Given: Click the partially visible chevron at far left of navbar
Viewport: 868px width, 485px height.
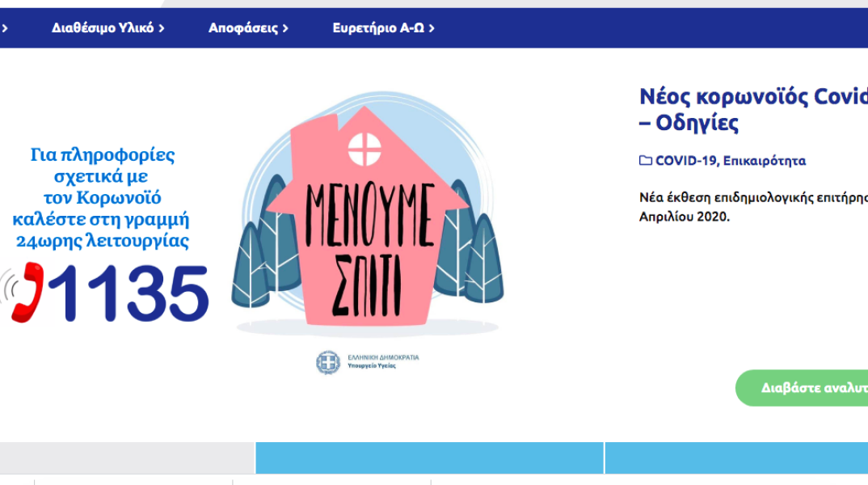Looking at the screenshot, I should pos(4,28).
